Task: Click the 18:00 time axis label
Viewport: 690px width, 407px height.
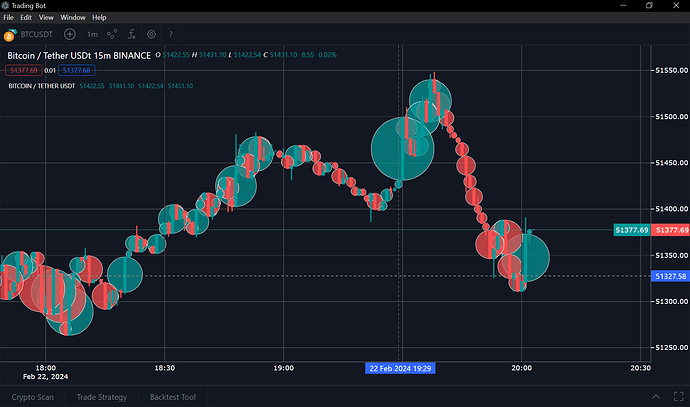Action: pos(46,368)
